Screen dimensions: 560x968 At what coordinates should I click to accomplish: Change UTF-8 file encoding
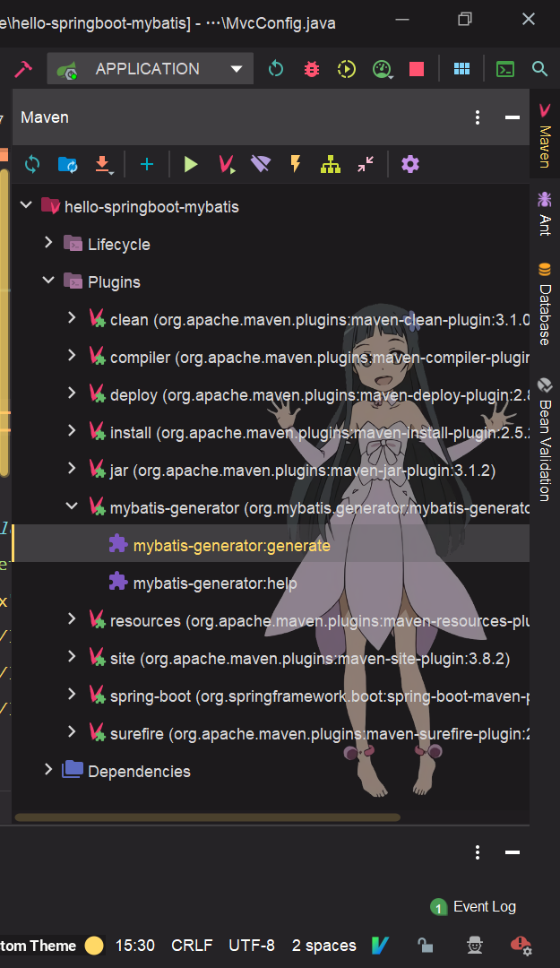point(251,946)
